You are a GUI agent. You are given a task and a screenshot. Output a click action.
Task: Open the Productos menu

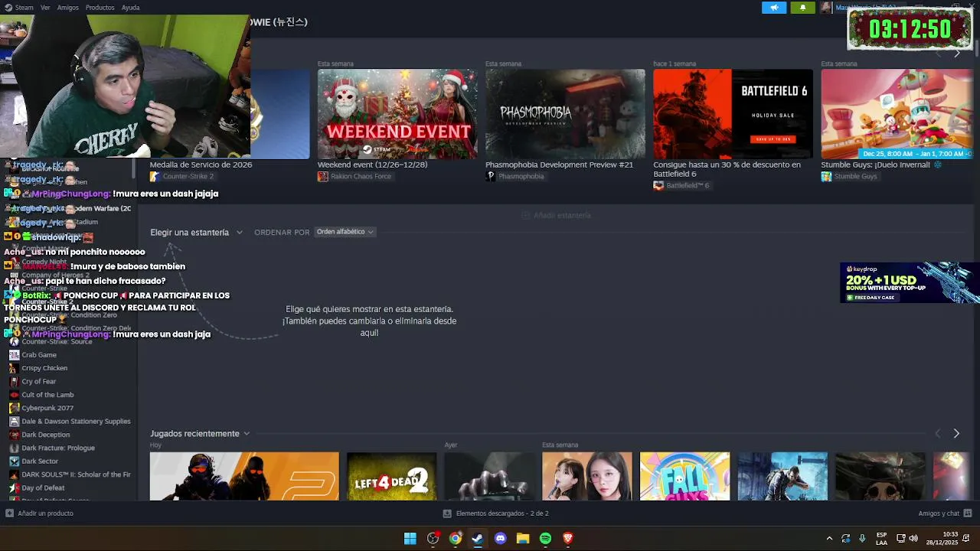[x=100, y=8]
